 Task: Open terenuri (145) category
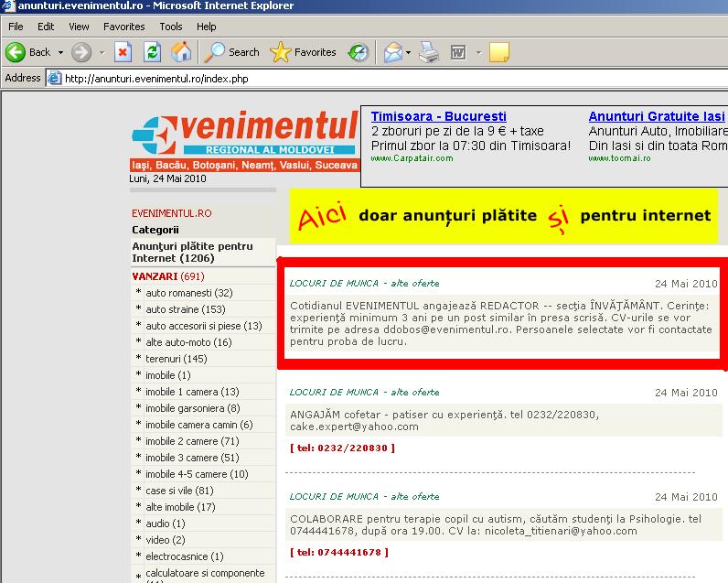point(177,359)
